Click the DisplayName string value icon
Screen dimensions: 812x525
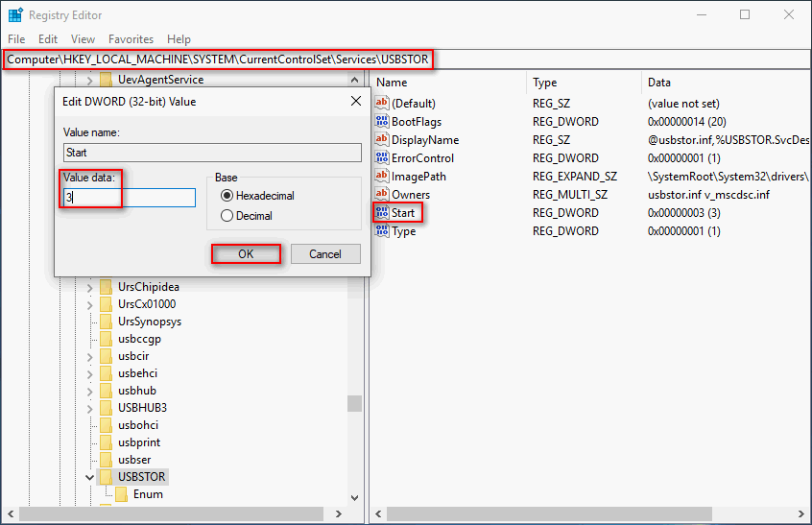click(382, 139)
